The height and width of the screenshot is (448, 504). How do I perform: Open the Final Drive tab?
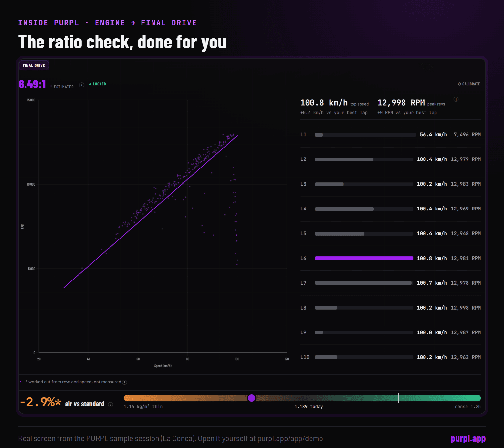34,65
